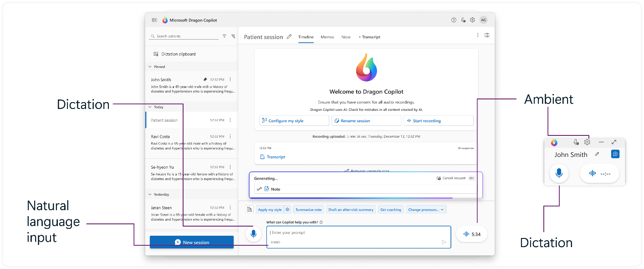Click the Get coaching button
This screenshot has width=644, height=269.
(x=391, y=210)
